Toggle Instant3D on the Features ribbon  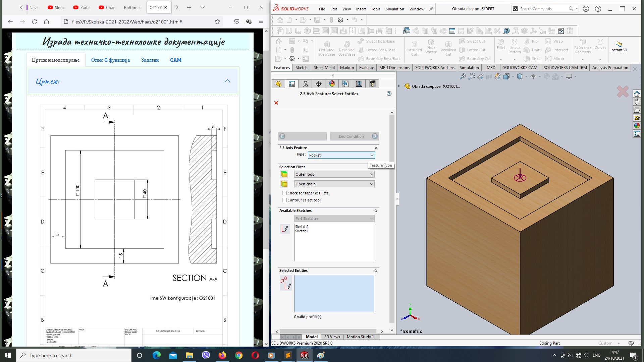619,46
